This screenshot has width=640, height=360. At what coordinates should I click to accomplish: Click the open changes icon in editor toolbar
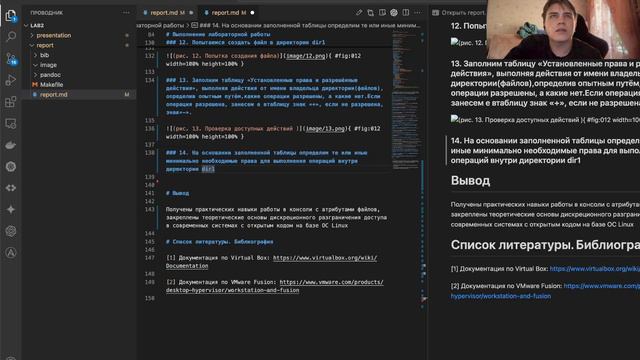371,13
